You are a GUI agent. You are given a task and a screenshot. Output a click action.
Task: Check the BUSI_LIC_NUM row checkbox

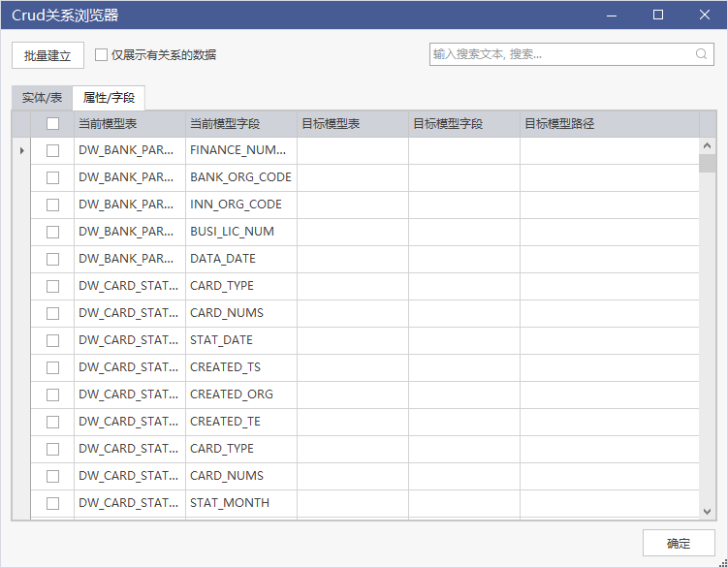53,232
